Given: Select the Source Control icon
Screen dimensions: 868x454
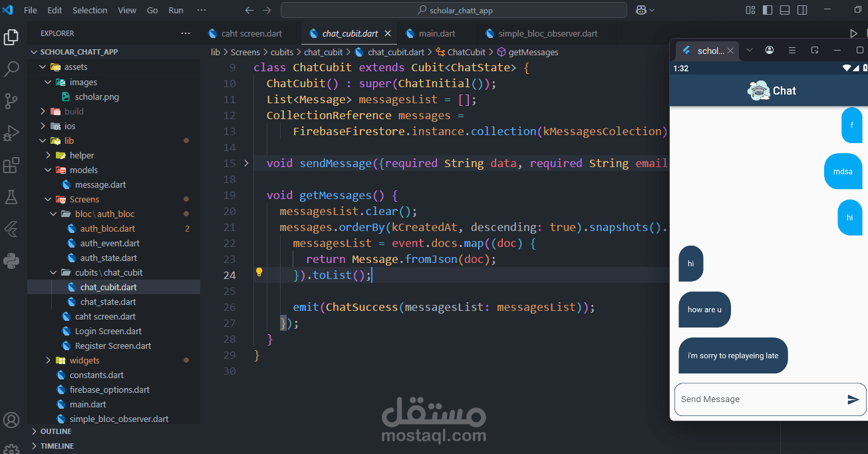Looking at the screenshot, I should point(11,101).
